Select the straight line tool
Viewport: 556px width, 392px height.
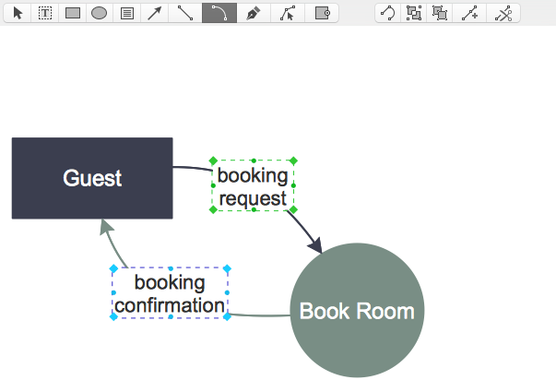tap(185, 13)
